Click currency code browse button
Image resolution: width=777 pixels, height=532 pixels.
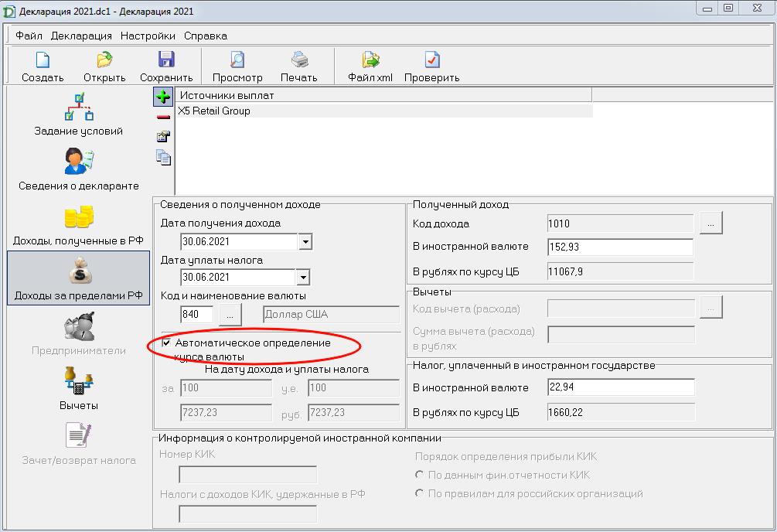coord(230,315)
